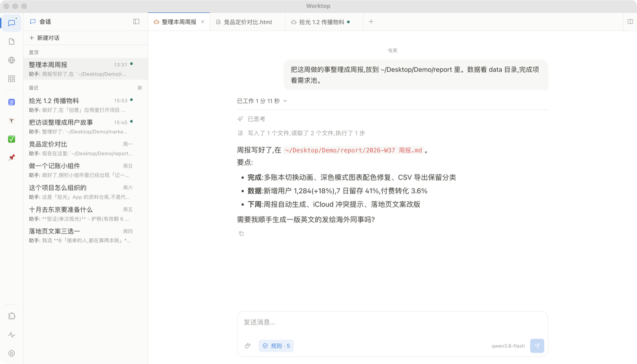Screen dimensions: 637x364
Task: Open the 竞品定价对比 conversation in list
Action: [86, 148]
